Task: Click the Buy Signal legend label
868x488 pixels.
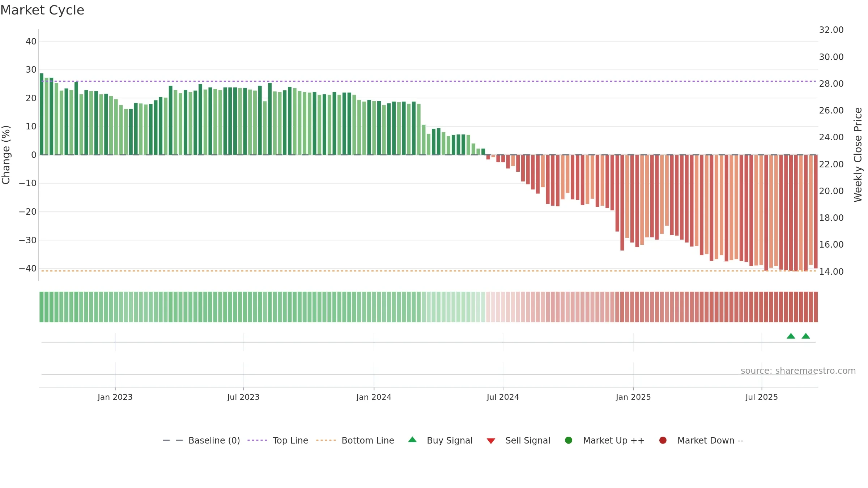Action: [450, 440]
